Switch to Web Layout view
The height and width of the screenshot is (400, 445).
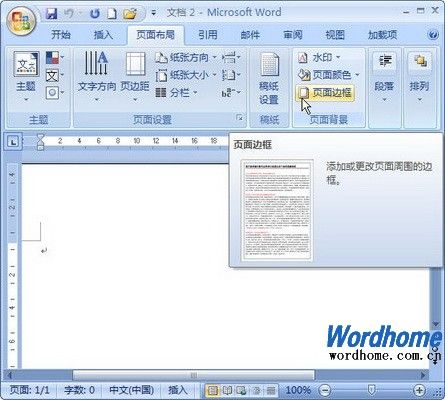coord(241,390)
